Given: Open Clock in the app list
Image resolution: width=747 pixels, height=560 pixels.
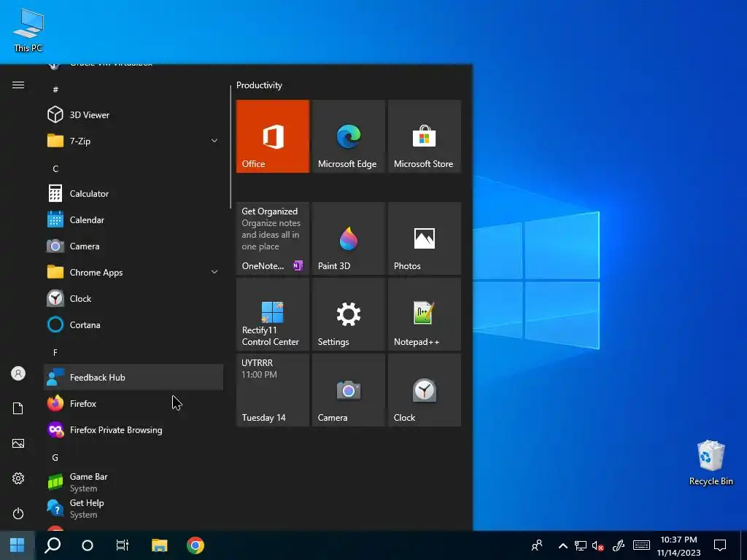Looking at the screenshot, I should tap(133, 298).
